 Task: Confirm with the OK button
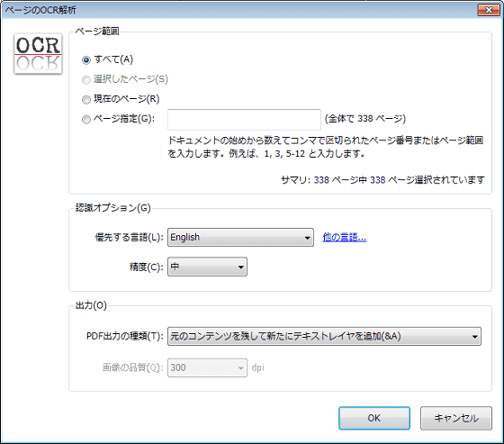(374, 418)
